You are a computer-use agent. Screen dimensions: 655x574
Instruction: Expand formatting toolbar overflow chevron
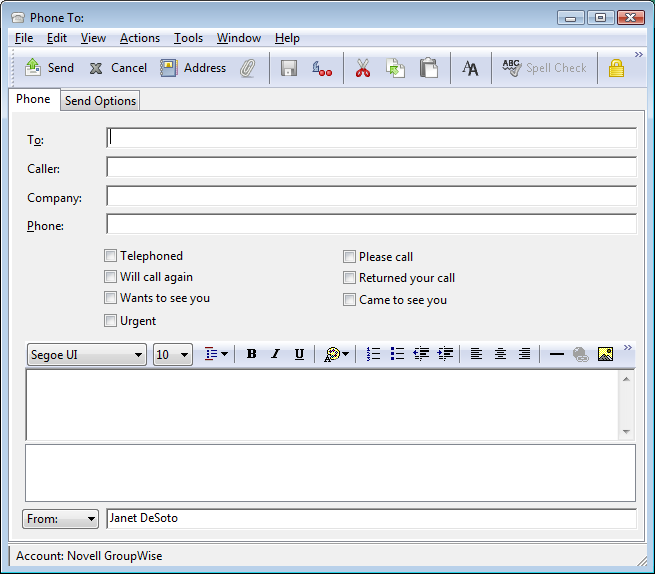pos(627,348)
